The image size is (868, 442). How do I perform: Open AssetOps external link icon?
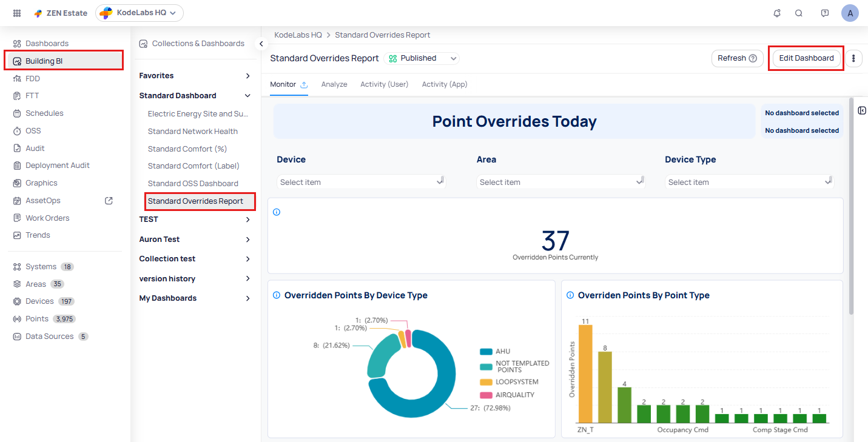(109, 201)
